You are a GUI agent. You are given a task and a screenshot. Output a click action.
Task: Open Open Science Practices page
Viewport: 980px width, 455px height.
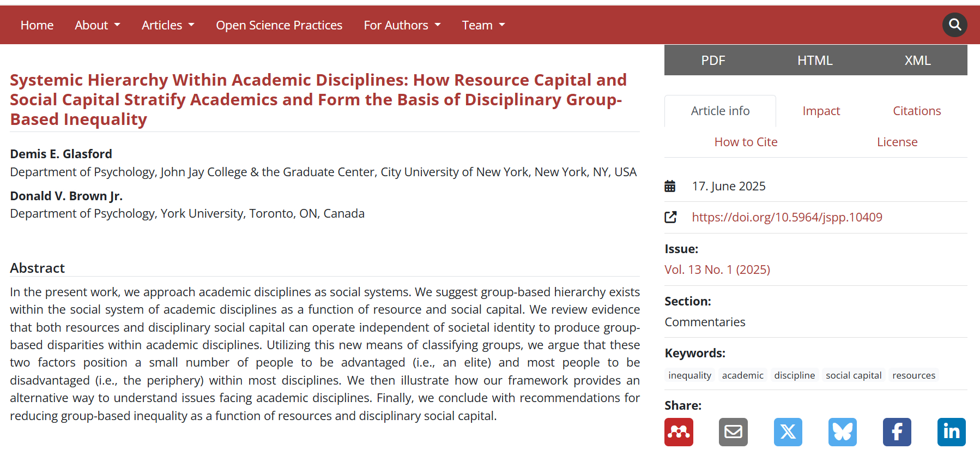pyautogui.click(x=279, y=25)
